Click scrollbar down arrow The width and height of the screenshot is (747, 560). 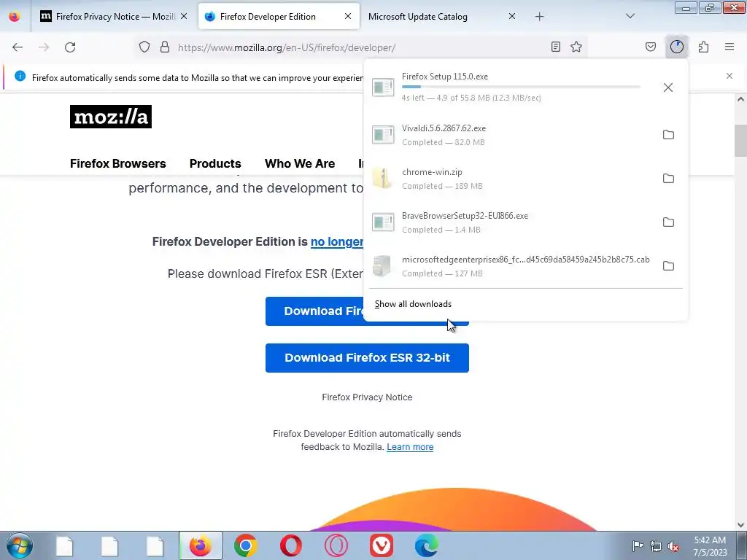pyautogui.click(x=740, y=525)
